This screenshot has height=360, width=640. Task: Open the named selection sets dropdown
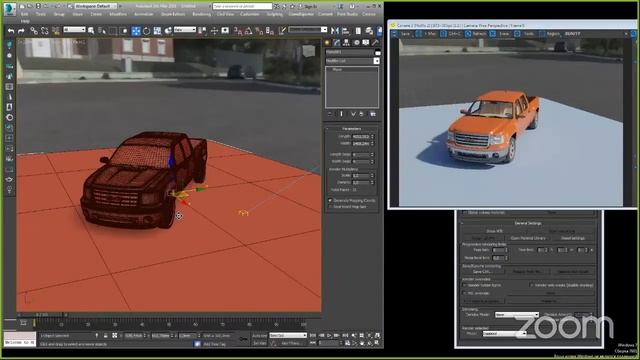(308, 30)
